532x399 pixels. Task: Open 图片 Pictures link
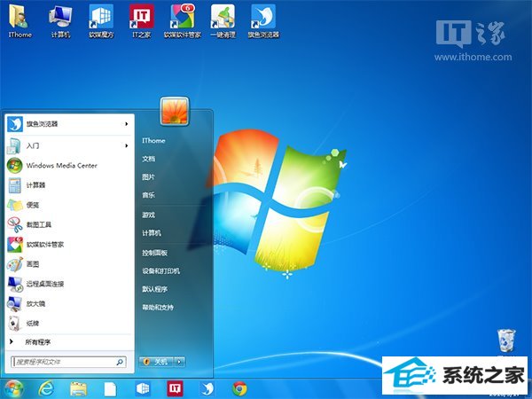[x=149, y=176]
